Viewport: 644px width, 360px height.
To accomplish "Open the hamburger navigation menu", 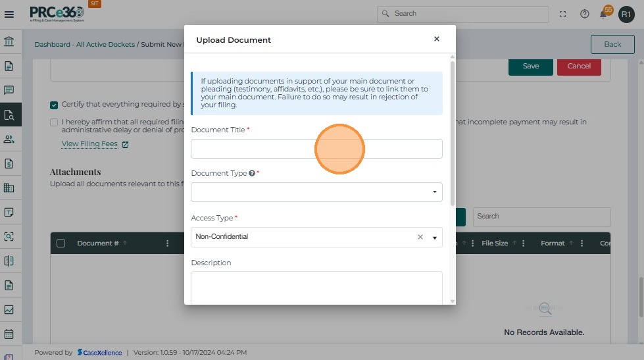I will (x=9, y=14).
